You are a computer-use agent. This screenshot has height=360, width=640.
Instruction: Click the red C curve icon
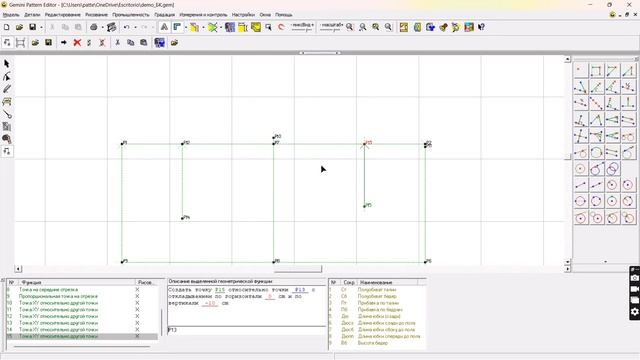coord(281,27)
